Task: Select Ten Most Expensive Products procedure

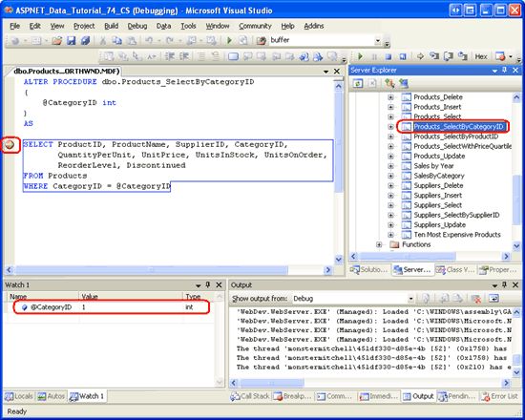Action: pyautogui.click(x=457, y=235)
